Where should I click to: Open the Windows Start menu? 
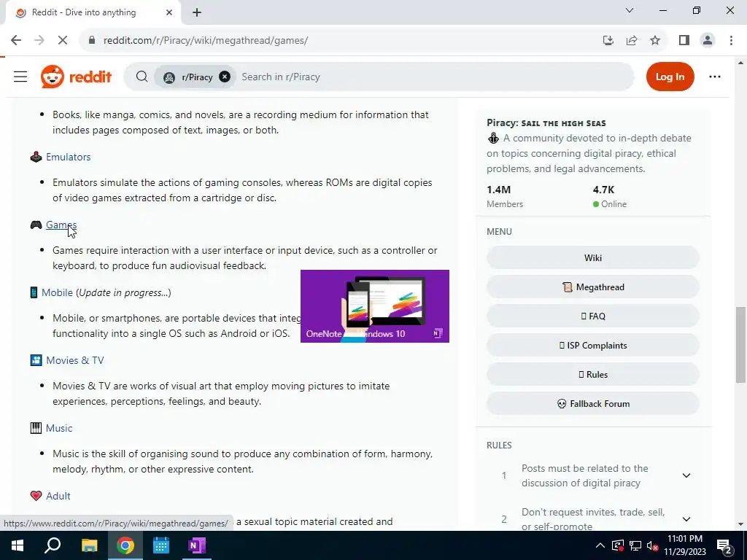(x=18, y=545)
